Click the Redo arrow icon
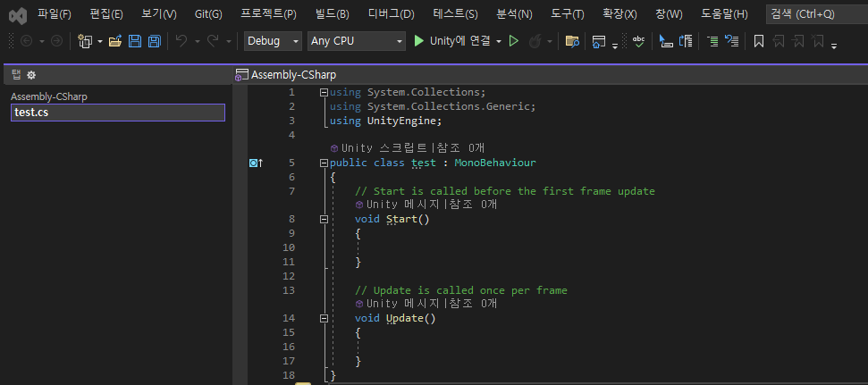Viewport: 868px width, 385px height. tap(213, 41)
